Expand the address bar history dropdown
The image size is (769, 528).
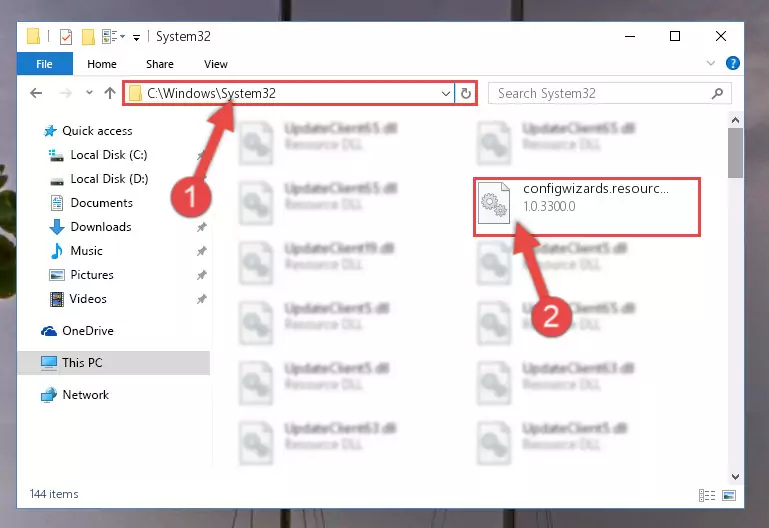click(445, 93)
